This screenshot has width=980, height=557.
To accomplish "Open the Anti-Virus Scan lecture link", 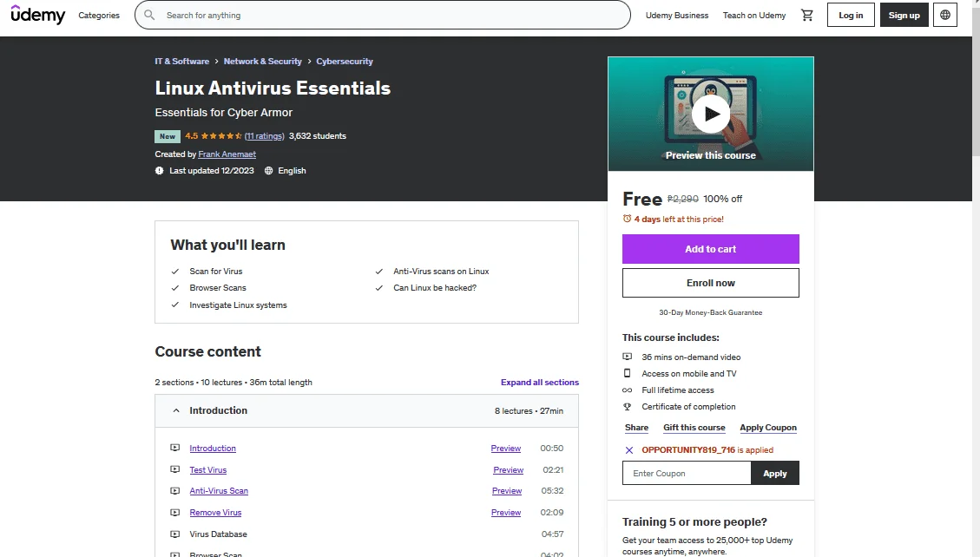I will point(219,491).
